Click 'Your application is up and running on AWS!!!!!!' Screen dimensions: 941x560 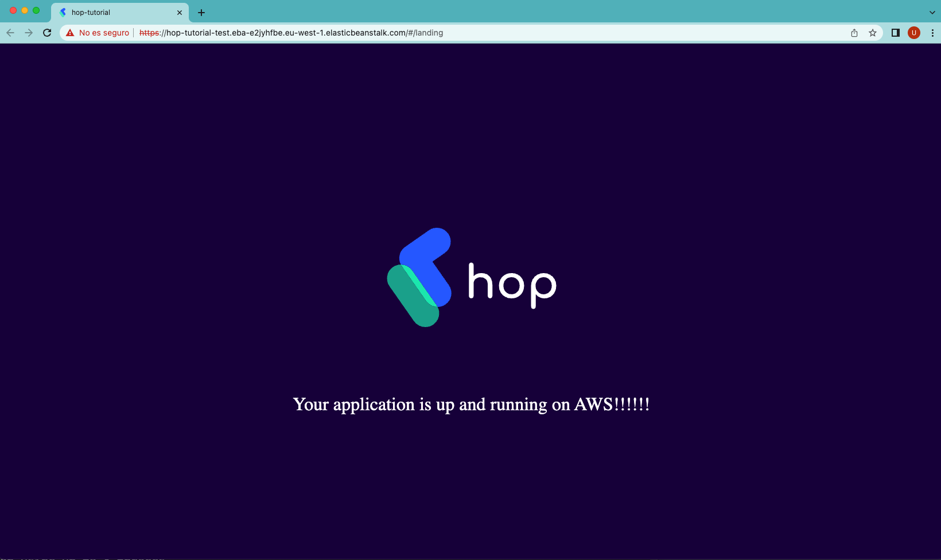(x=471, y=405)
